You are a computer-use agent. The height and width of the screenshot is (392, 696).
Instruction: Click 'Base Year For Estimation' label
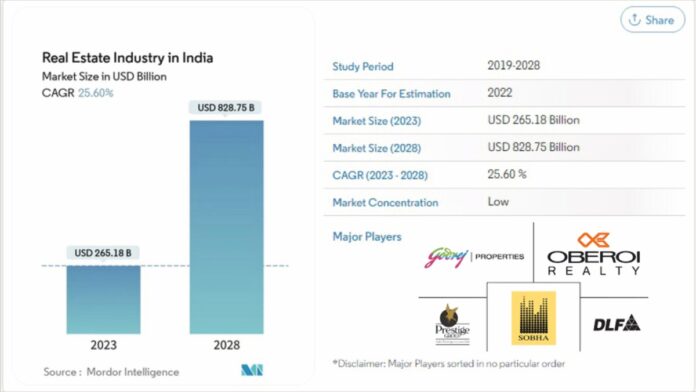391,94
